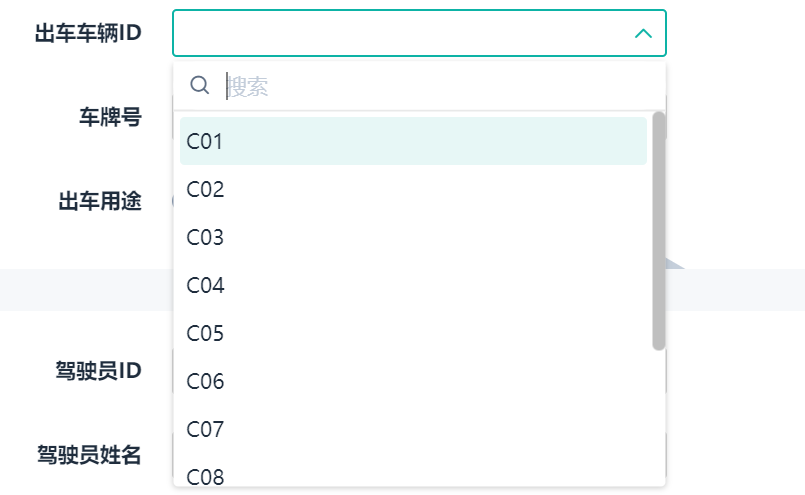Click the gray triangle beside the dropdown list
805x495 pixels.
[673, 263]
